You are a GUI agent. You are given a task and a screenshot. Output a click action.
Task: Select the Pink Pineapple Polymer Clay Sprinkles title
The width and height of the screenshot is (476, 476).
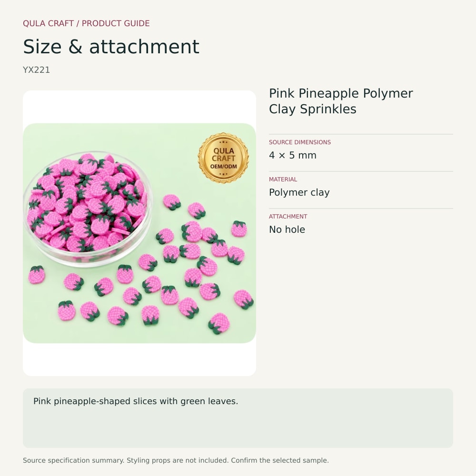click(341, 101)
